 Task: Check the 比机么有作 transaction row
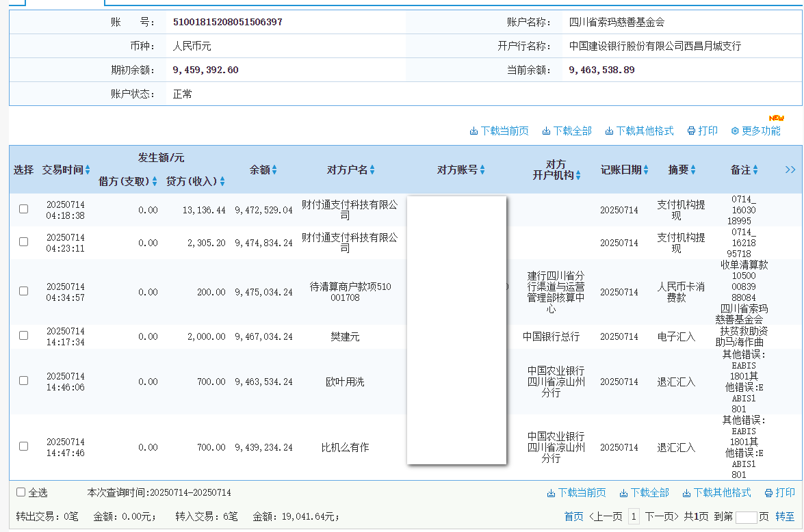(x=23, y=447)
